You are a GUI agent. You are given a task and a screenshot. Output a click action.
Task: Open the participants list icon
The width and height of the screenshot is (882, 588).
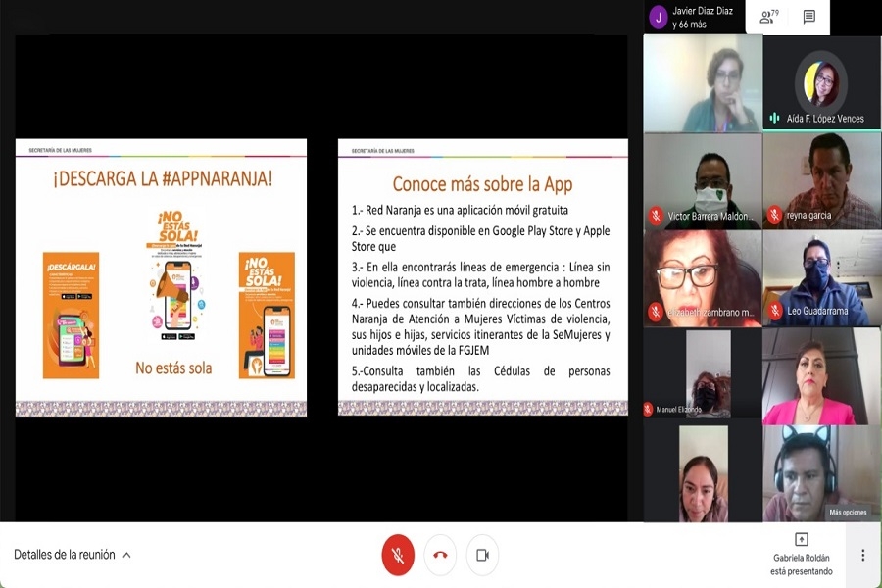click(x=768, y=17)
